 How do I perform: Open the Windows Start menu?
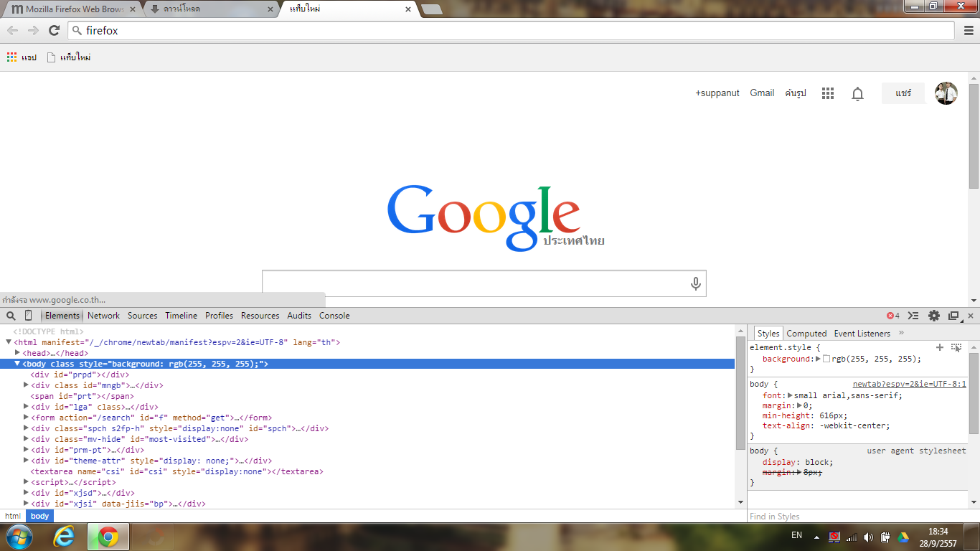19,536
